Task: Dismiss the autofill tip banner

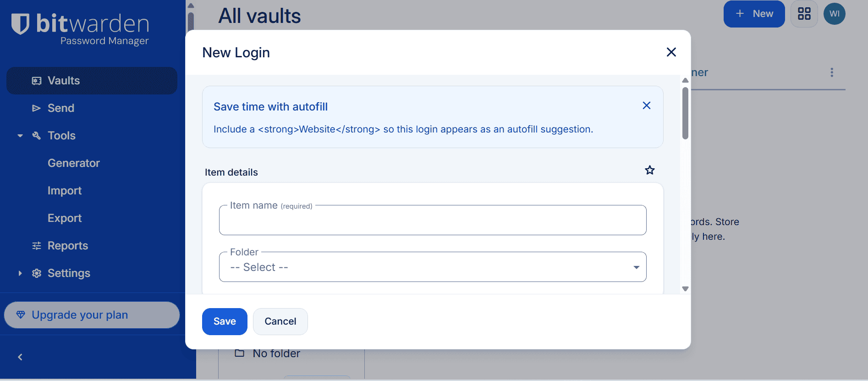Action: point(647,105)
